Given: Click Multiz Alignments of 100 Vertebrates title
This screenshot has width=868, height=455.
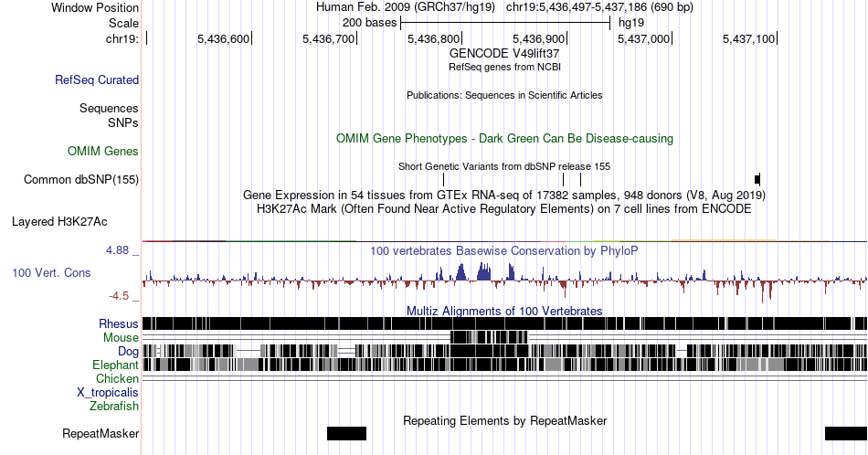Looking at the screenshot, I should click(x=504, y=311).
